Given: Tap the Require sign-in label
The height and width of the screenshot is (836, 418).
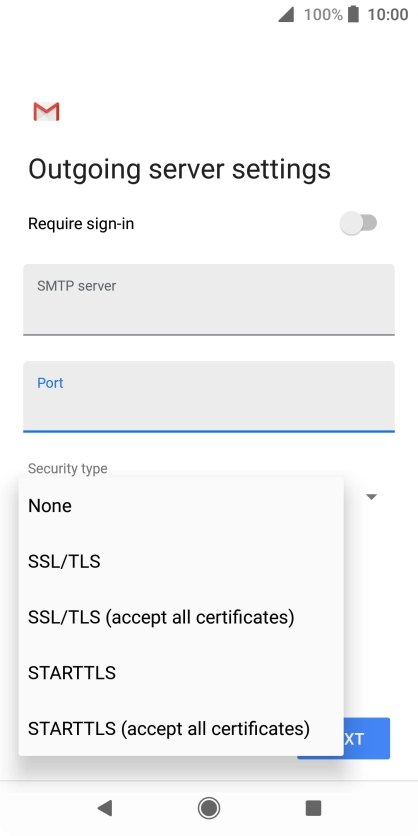Looking at the screenshot, I should pyautogui.click(x=81, y=224).
